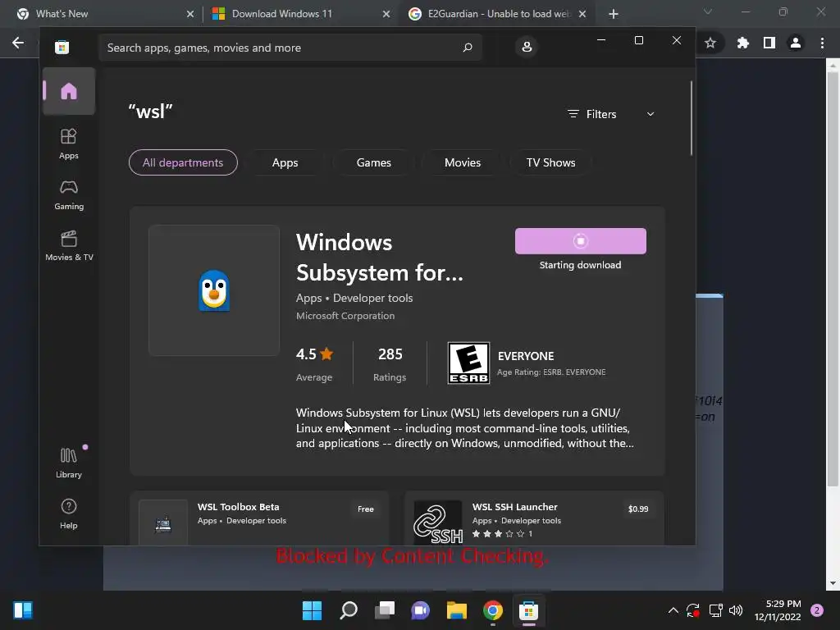Viewport: 840px width, 630px height.
Task: Click the Free price label
Action: [x=365, y=509]
